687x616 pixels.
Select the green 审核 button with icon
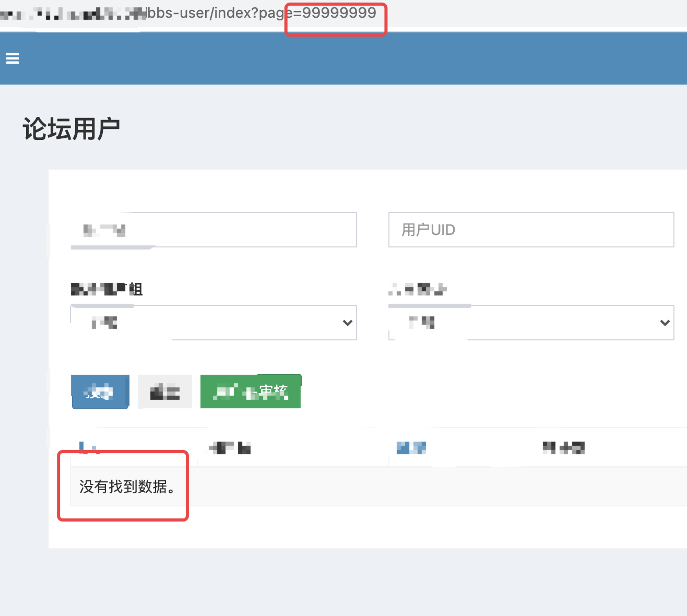click(x=250, y=391)
